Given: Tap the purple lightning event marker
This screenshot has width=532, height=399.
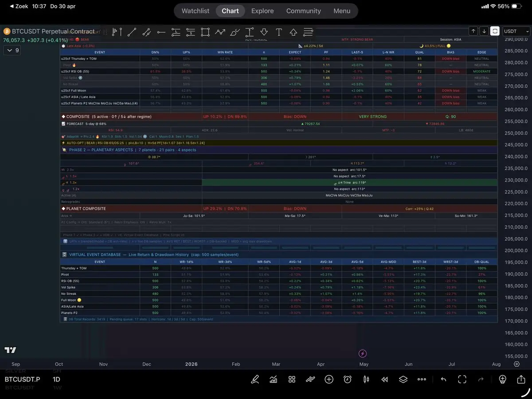Looking at the screenshot, I should pos(363,353).
